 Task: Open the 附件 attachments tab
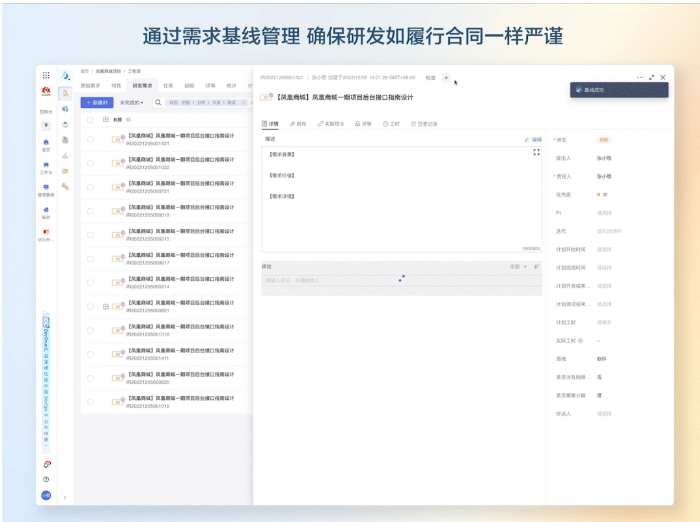tap(298, 124)
